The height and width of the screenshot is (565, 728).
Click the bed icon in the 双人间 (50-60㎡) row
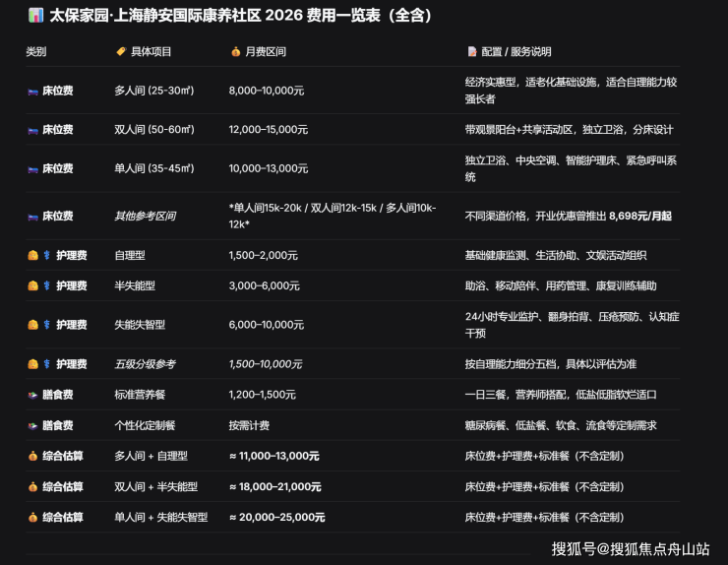[33, 130]
